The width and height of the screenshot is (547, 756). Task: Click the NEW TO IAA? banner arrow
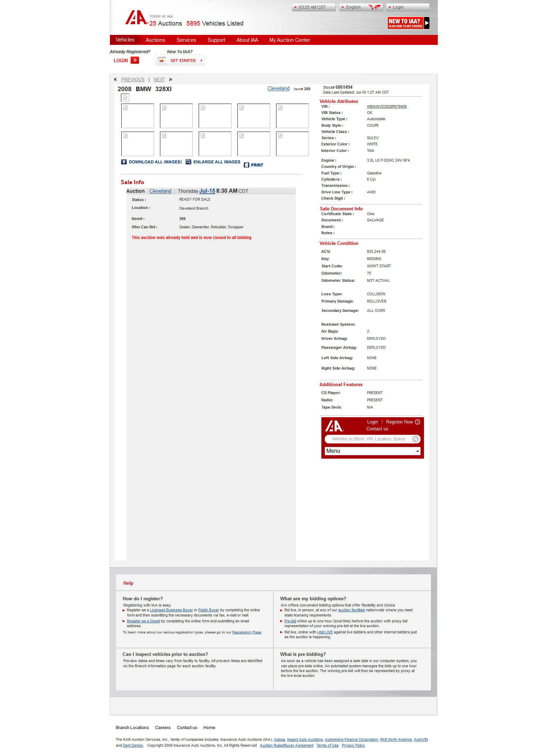(x=427, y=23)
